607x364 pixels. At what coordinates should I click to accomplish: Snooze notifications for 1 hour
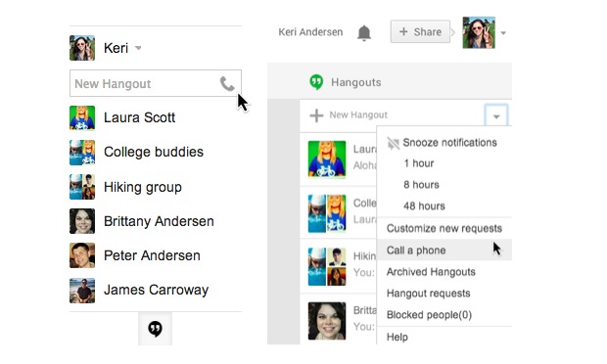click(419, 163)
